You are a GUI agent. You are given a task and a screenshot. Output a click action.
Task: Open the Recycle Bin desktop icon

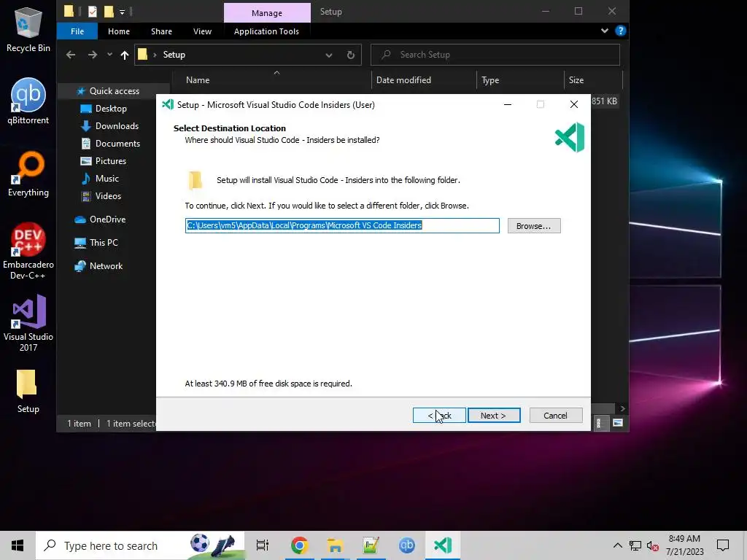click(x=28, y=29)
